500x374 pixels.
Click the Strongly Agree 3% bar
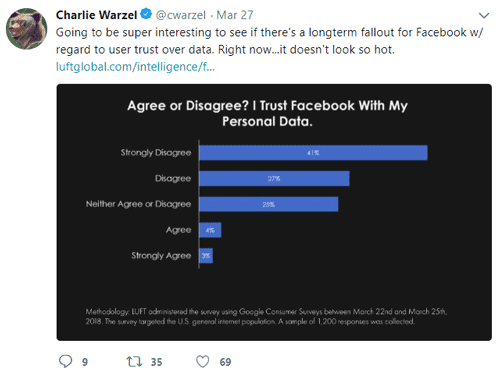pos(206,256)
